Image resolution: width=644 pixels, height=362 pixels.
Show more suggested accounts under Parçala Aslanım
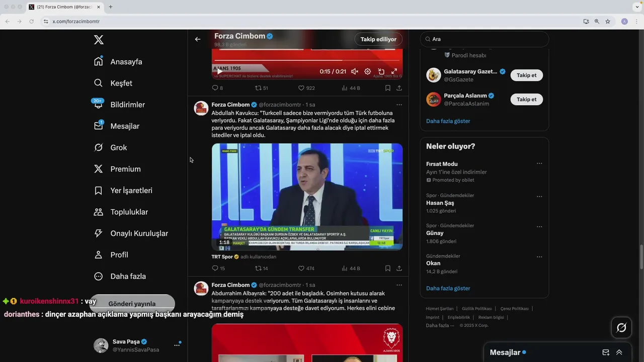(448, 121)
